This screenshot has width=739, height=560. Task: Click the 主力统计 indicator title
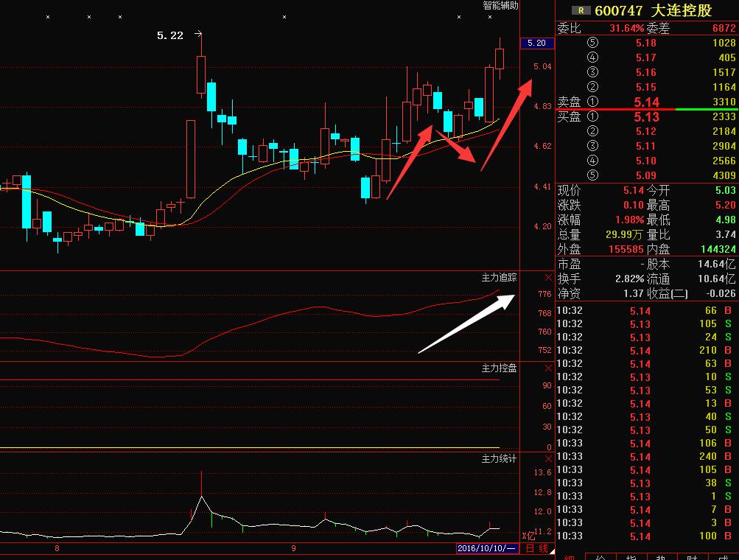499,459
